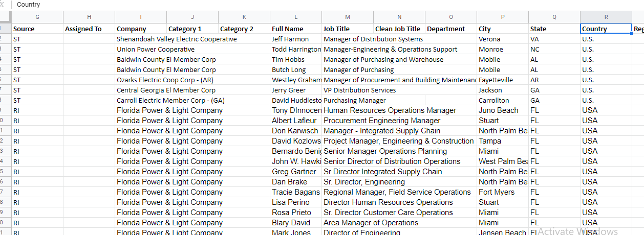Select Senior Manager Operations Planning cell
This screenshot has width=644, height=235.
pyautogui.click(x=385, y=151)
